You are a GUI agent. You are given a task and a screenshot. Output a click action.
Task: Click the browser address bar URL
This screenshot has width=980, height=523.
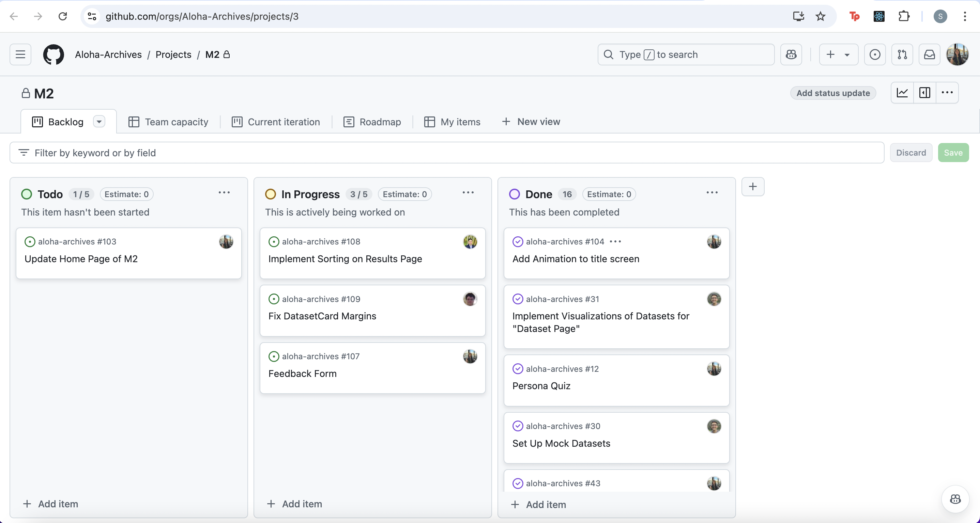pyautogui.click(x=202, y=16)
